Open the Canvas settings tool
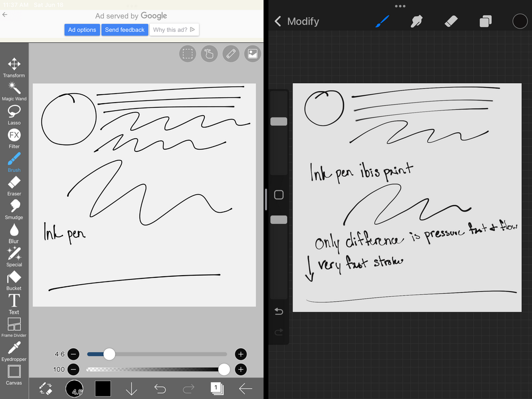The height and width of the screenshot is (399, 532). point(14,375)
